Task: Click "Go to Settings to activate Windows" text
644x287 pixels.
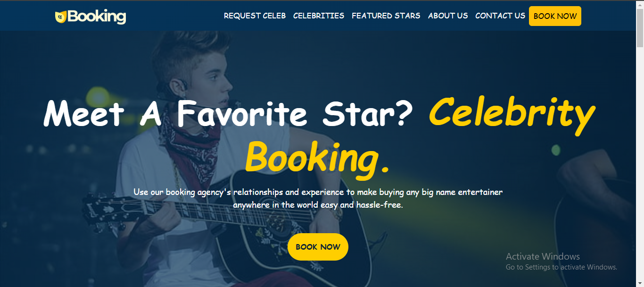Action: click(561, 267)
